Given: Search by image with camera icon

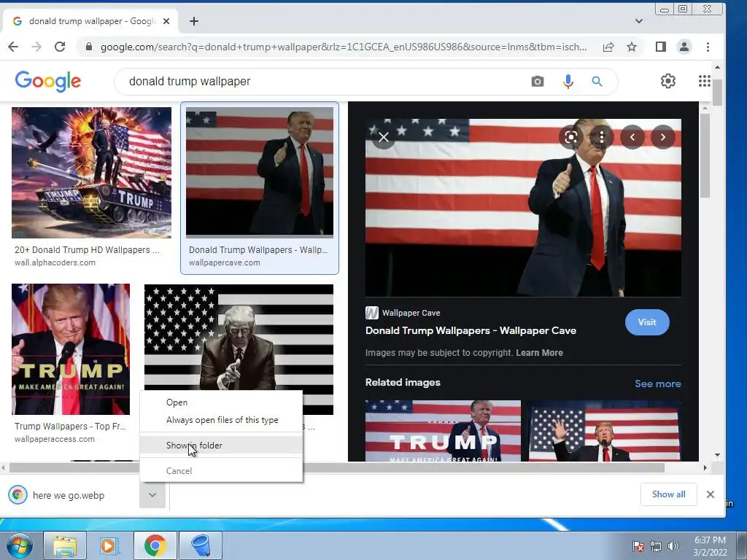Looking at the screenshot, I should 538,82.
